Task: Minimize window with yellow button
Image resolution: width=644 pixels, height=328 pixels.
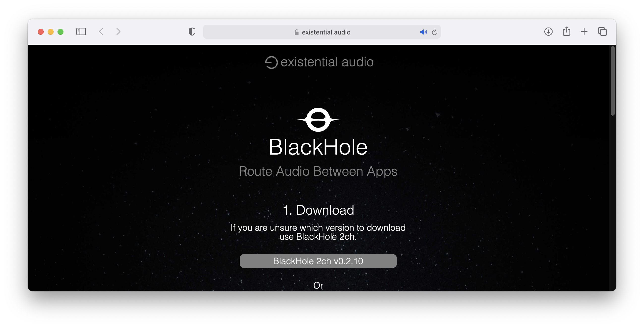Action: 51,32
